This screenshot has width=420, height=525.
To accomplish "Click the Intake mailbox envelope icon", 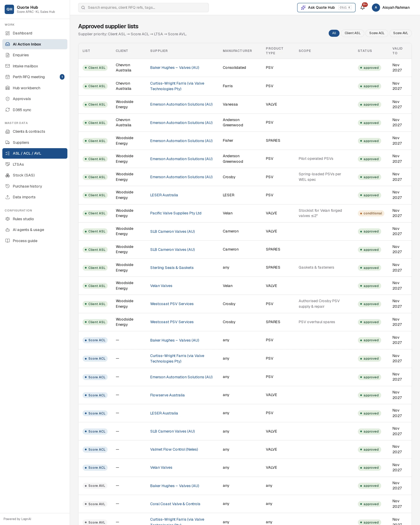I will 8,66.
